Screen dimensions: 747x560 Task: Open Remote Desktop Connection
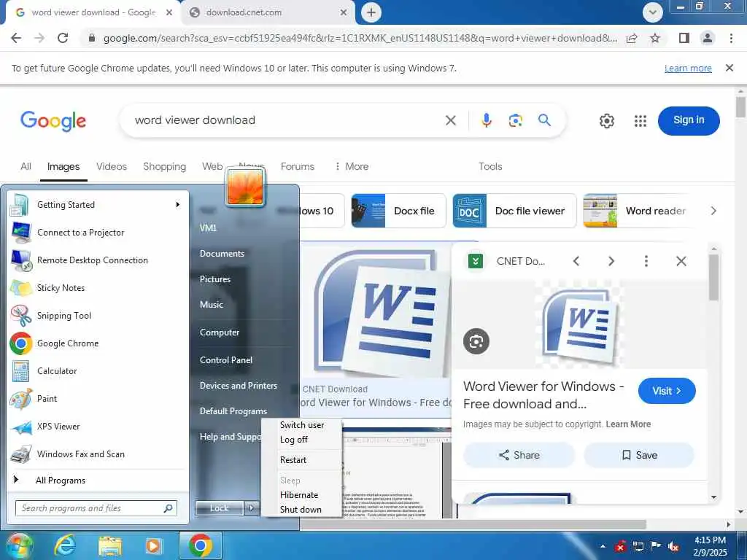[x=98, y=260]
